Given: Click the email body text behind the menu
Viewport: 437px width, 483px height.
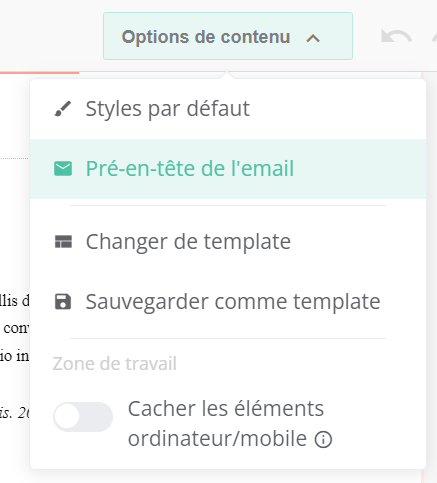Looking at the screenshot, I should coord(15,328).
